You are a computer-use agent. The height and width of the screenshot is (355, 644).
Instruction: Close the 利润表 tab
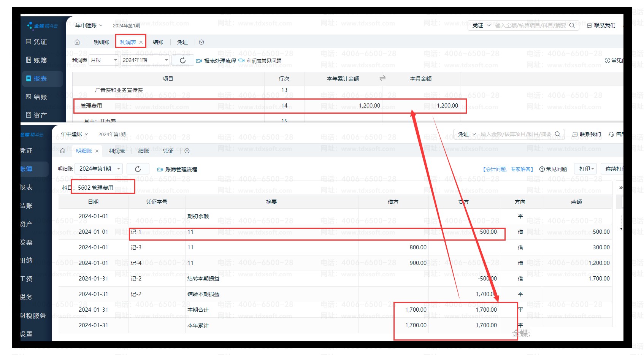(141, 43)
